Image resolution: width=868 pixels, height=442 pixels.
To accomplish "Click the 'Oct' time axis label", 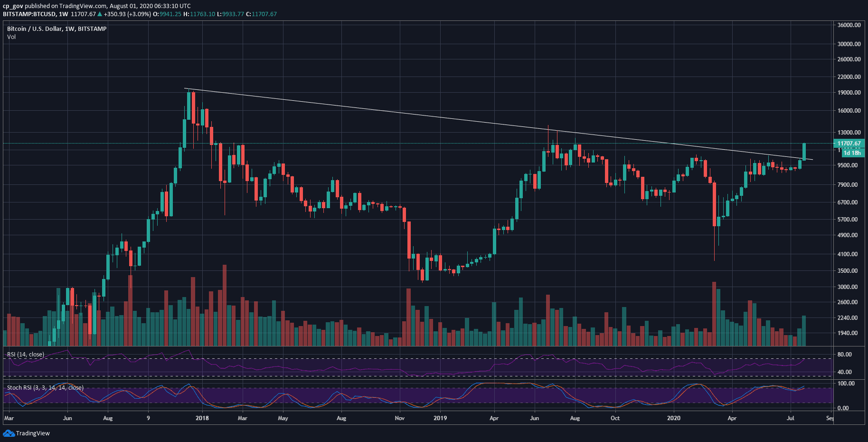I will 615,418.
